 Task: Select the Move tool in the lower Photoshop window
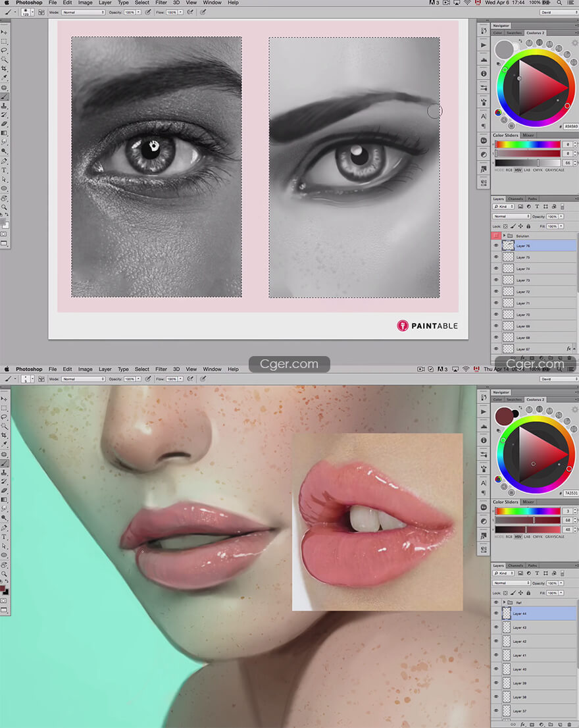(x=4, y=399)
